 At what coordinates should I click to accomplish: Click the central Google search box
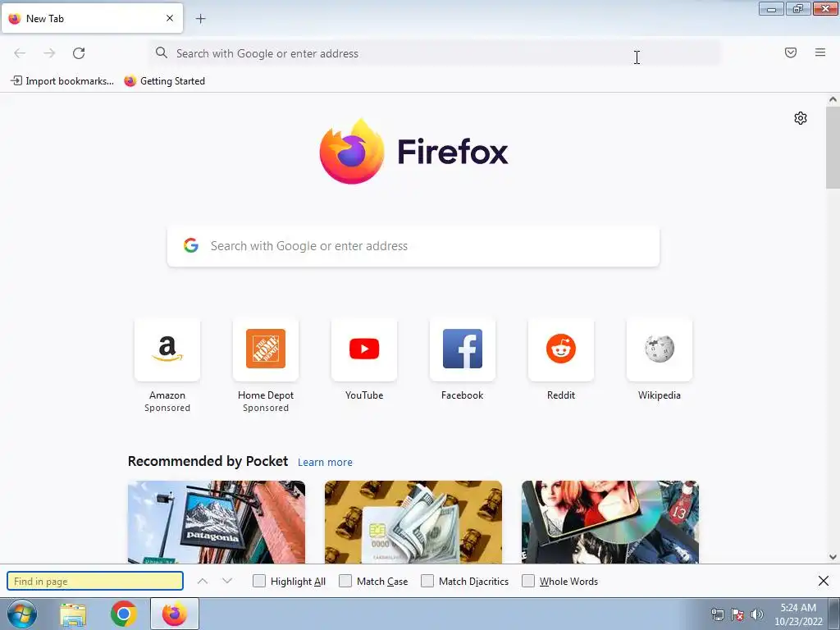[413, 246]
